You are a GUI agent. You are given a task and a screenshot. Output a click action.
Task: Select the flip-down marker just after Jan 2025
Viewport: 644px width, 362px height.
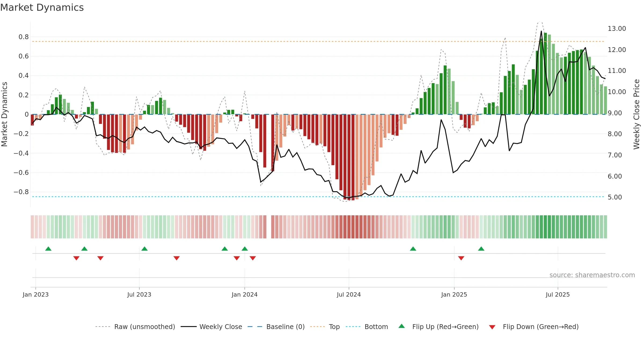(461, 258)
